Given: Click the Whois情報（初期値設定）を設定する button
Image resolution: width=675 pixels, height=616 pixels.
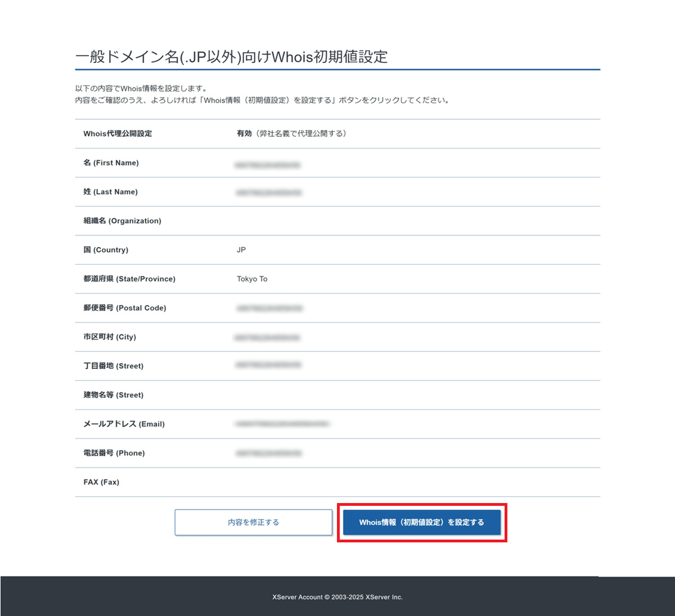Looking at the screenshot, I should tap(421, 522).
